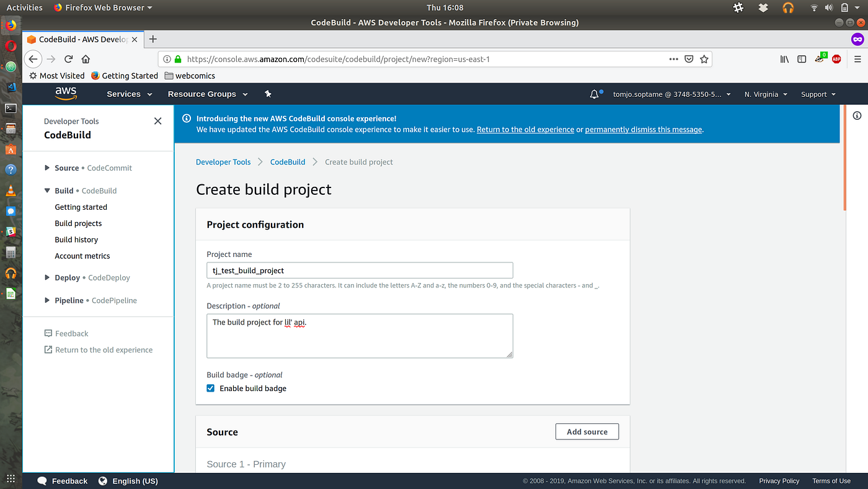Viewport: 868px width, 489px height.
Task: Click the Add source button
Action: click(x=587, y=431)
